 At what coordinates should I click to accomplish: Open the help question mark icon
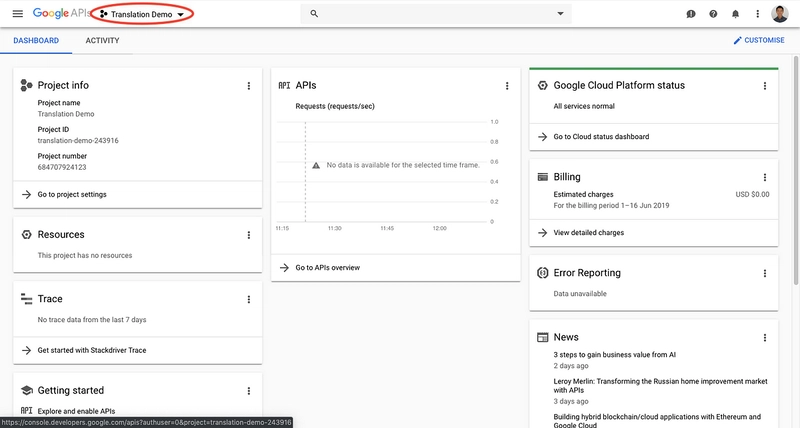(x=713, y=14)
